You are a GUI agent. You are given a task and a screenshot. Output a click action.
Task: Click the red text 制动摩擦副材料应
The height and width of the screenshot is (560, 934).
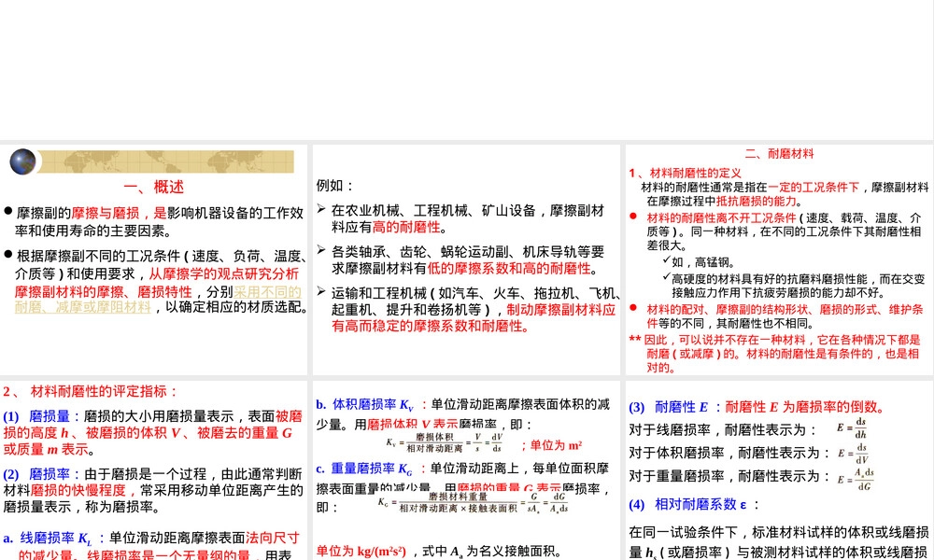(561, 310)
